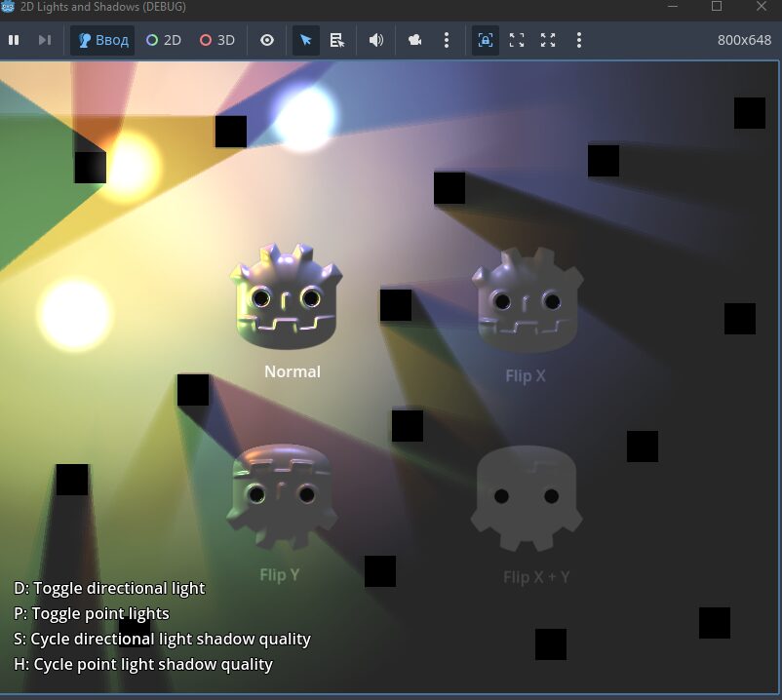Click the 'Flip X + Y' caption
This screenshot has height=700, width=782.
[x=536, y=577]
